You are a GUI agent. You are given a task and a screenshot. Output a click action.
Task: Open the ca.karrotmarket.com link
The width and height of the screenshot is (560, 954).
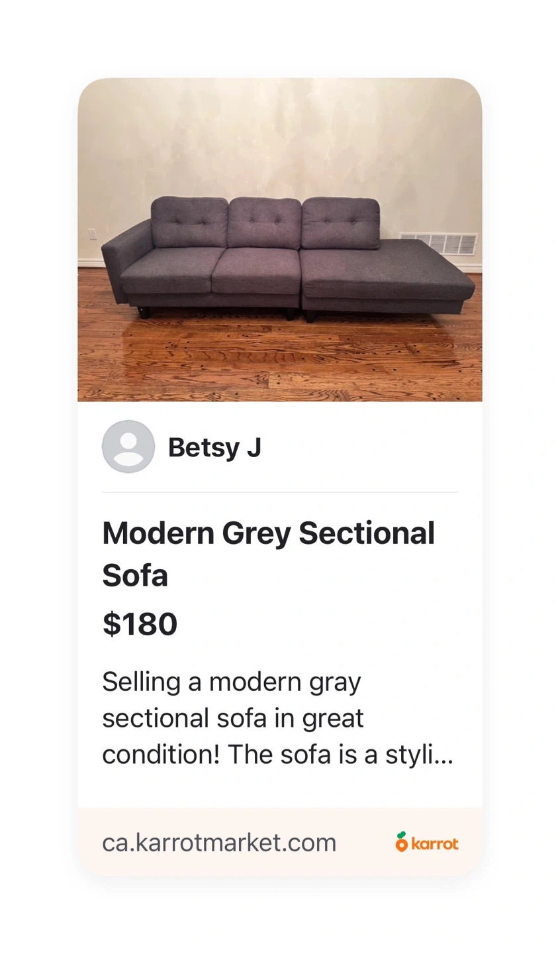(x=219, y=843)
